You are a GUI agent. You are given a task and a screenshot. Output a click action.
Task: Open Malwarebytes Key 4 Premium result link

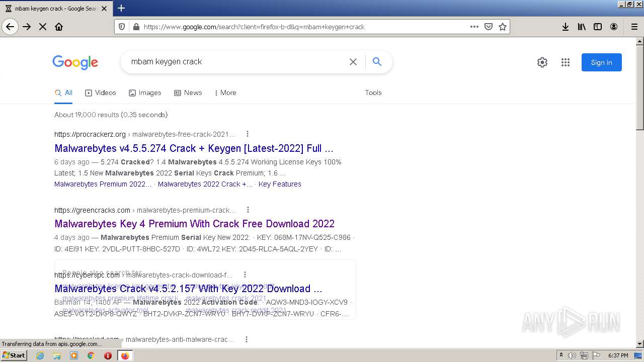[x=195, y=224]
